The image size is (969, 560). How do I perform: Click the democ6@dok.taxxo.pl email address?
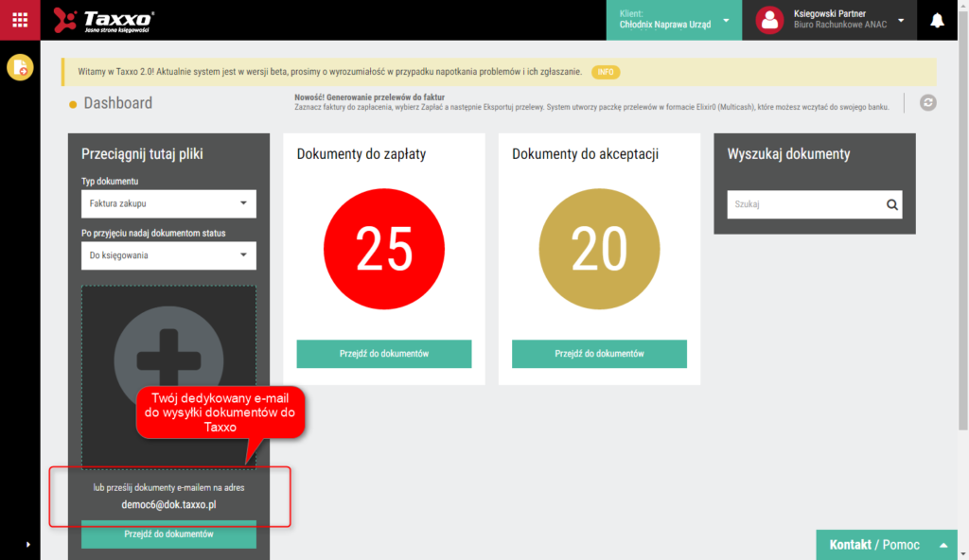(168, 504)
